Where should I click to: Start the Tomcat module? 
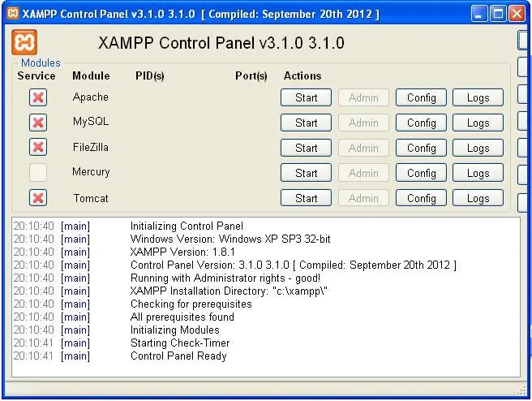[306, 198]
